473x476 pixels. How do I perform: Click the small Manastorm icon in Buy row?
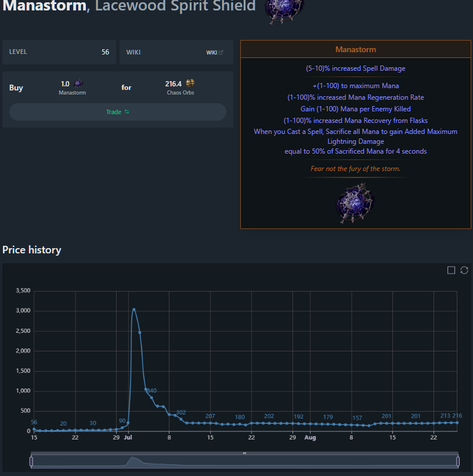78,83
